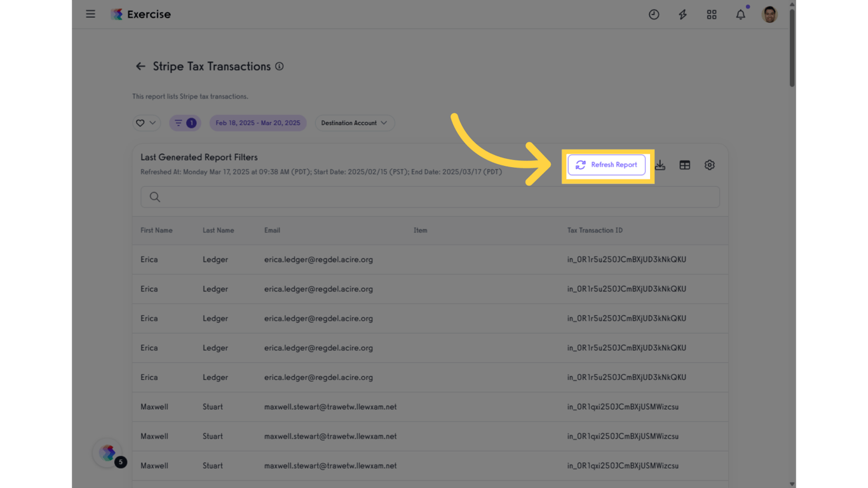Open the table columns icon
This screenshot has width=868, height=488.
pyautogui.click(x=685, y=165)
